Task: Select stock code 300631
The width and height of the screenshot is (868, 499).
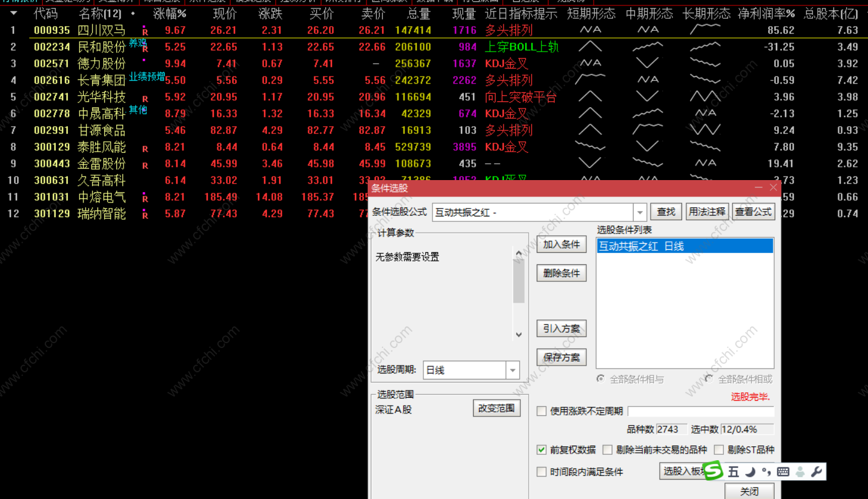Action: 51,180
